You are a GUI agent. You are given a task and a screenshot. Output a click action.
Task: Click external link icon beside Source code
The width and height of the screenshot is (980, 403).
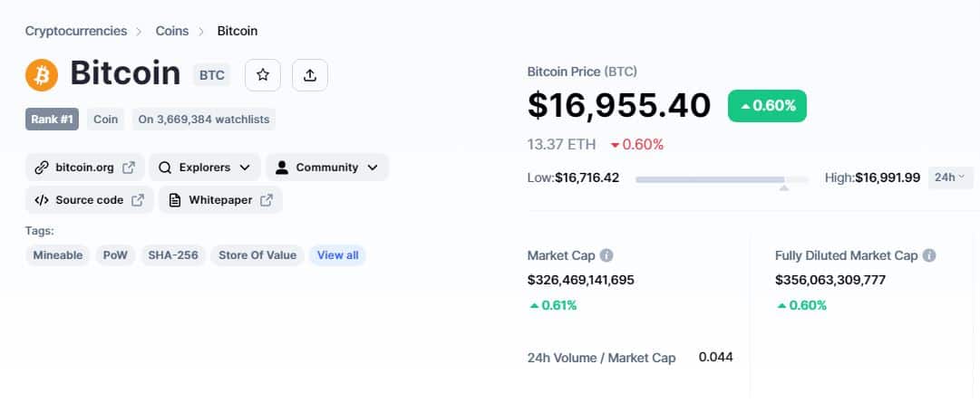[x=138, y=200]
